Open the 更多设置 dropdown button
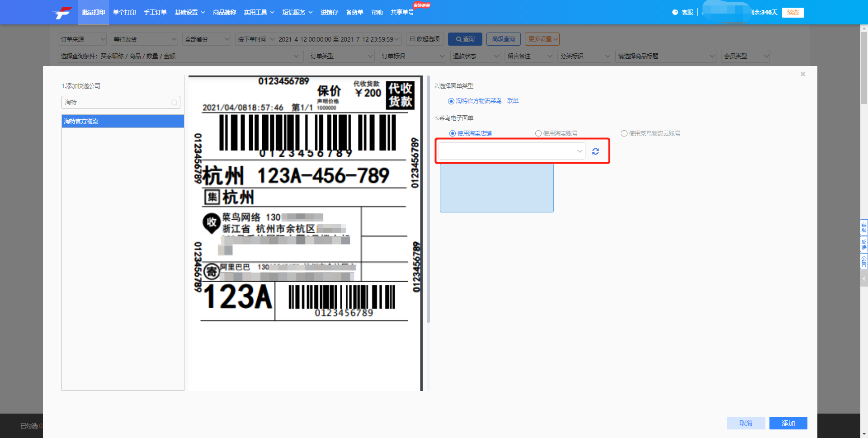868x438 pixels. (x=542, y=39)
